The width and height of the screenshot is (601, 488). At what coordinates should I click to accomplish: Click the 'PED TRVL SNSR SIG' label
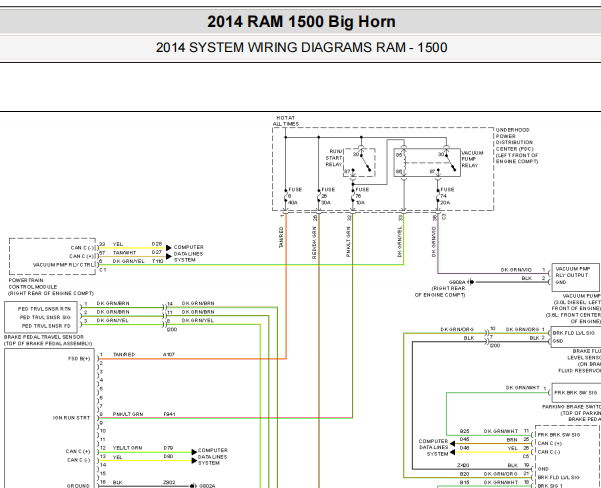45,317
